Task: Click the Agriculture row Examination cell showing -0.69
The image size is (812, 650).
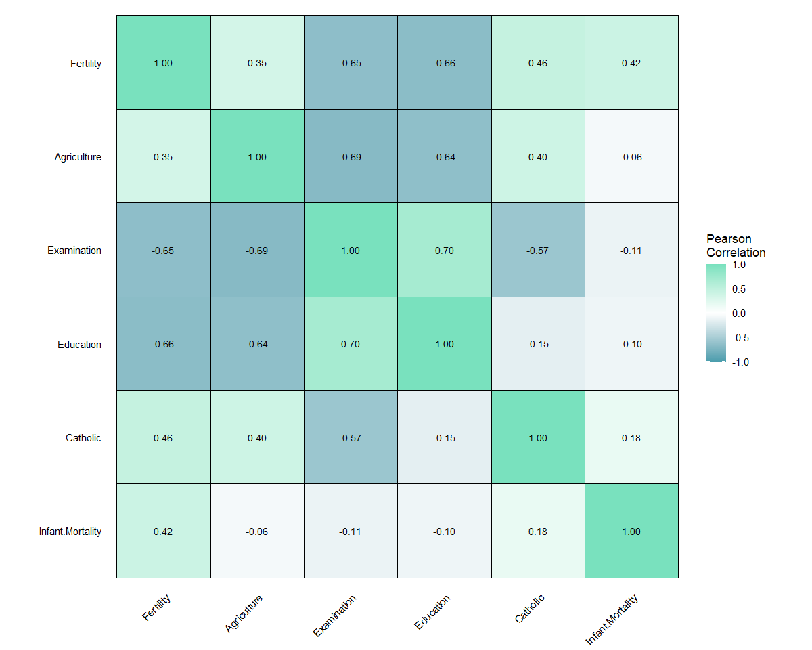Action: 351,156
